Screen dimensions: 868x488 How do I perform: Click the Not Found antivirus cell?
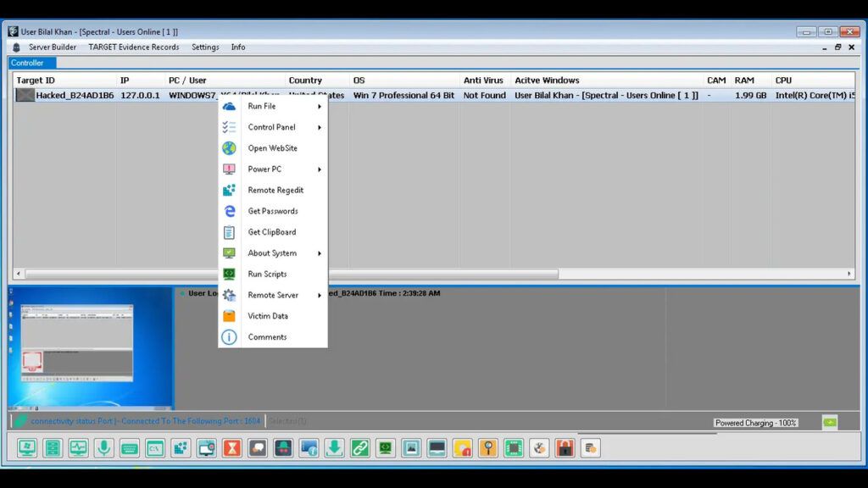click(x=484, y=95)
